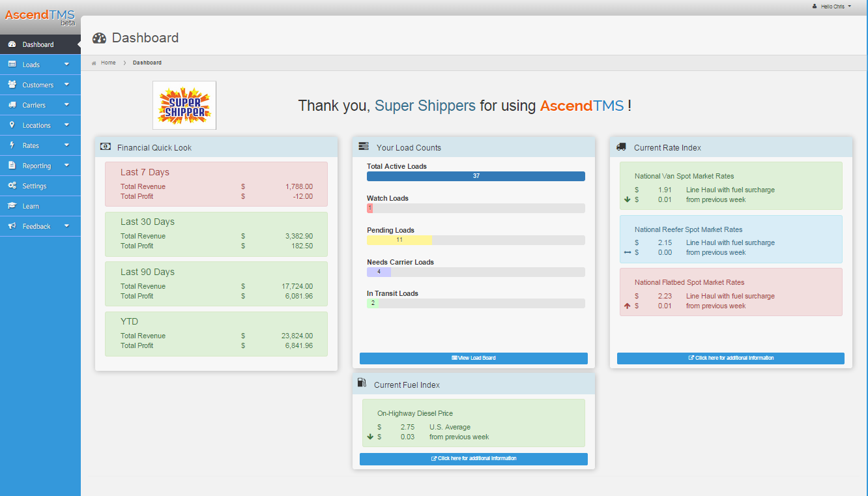Expand the Rates menu arrow
Screen dimensions: 868x496
[x=66, y=145]
